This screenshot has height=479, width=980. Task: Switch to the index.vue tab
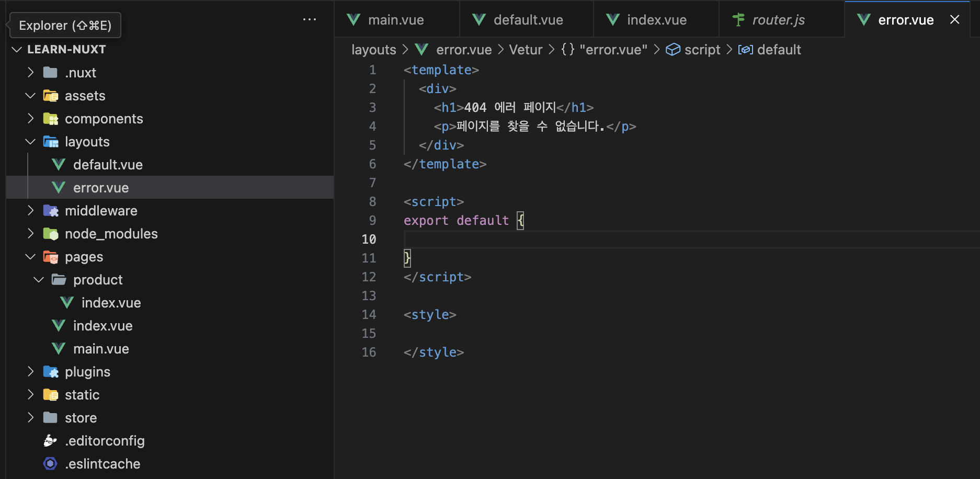tap(656, 19)
